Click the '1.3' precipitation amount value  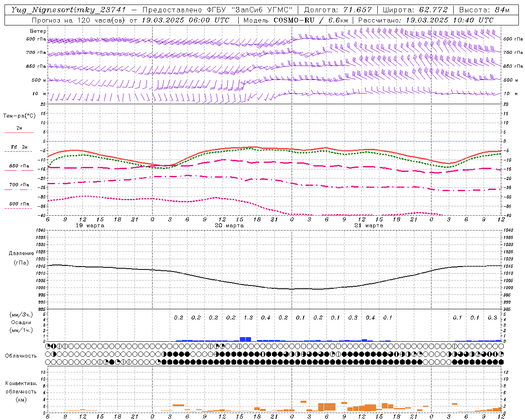click(x=248, y=318)
